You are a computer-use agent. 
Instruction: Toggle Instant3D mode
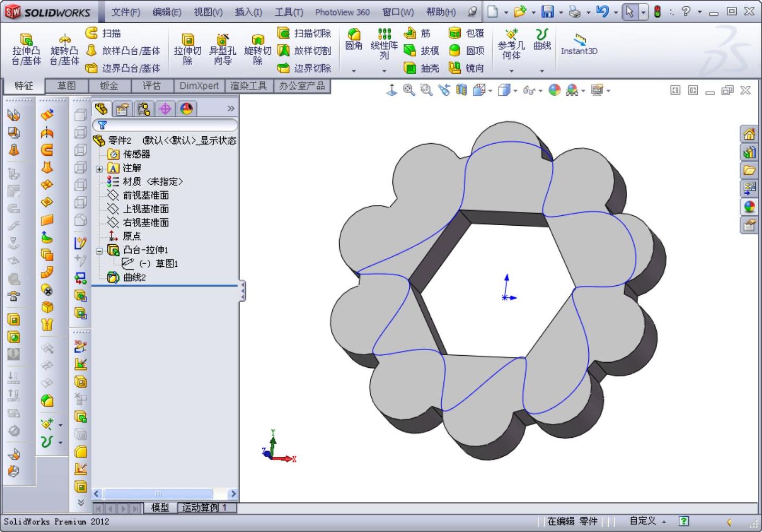tap(579, 44)
